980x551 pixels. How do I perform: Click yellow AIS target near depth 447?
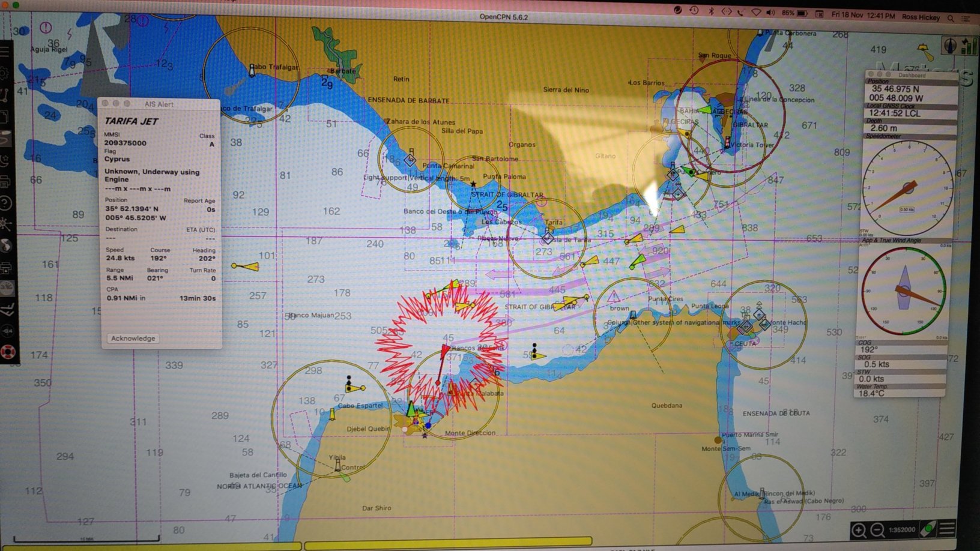coord(591,262)
